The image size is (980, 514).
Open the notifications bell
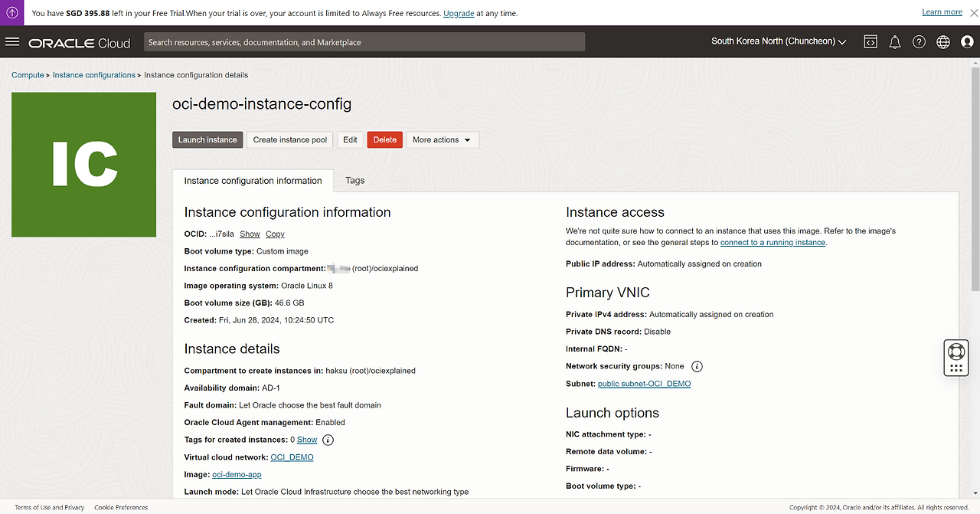click(x=894, y=42)
